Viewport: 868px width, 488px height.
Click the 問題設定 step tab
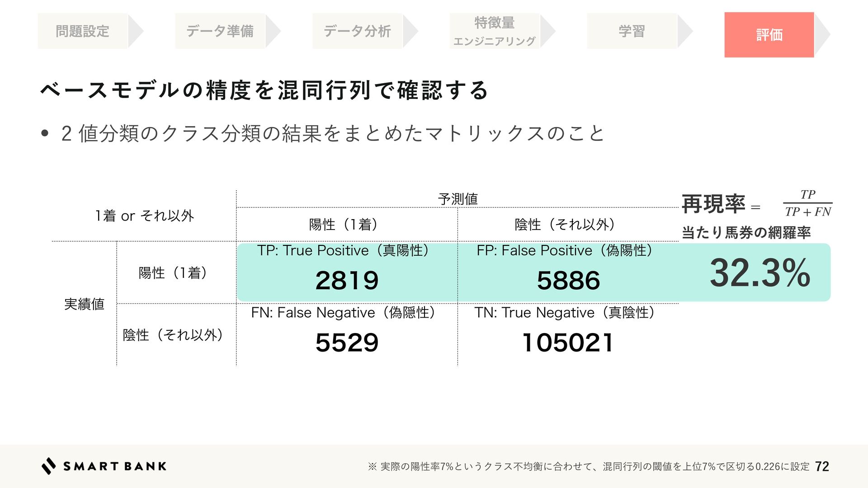click(x=82, y=31)
